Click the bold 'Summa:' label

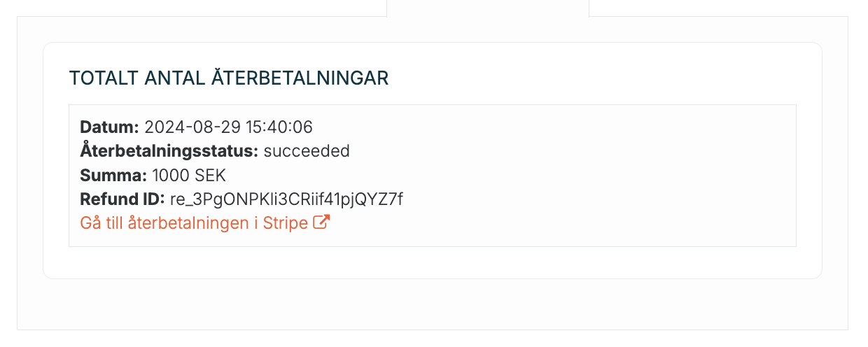click(114, 175)
